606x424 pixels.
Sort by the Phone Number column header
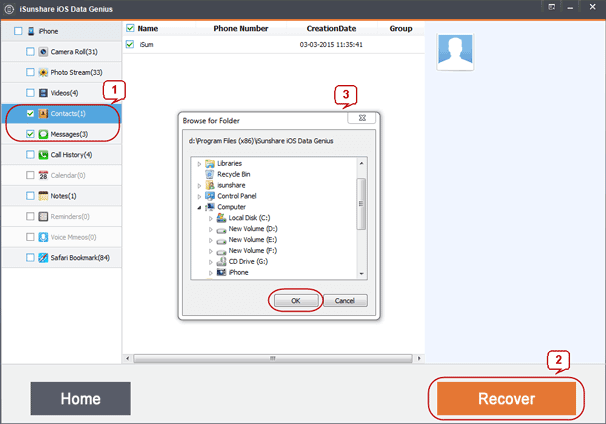241,29
